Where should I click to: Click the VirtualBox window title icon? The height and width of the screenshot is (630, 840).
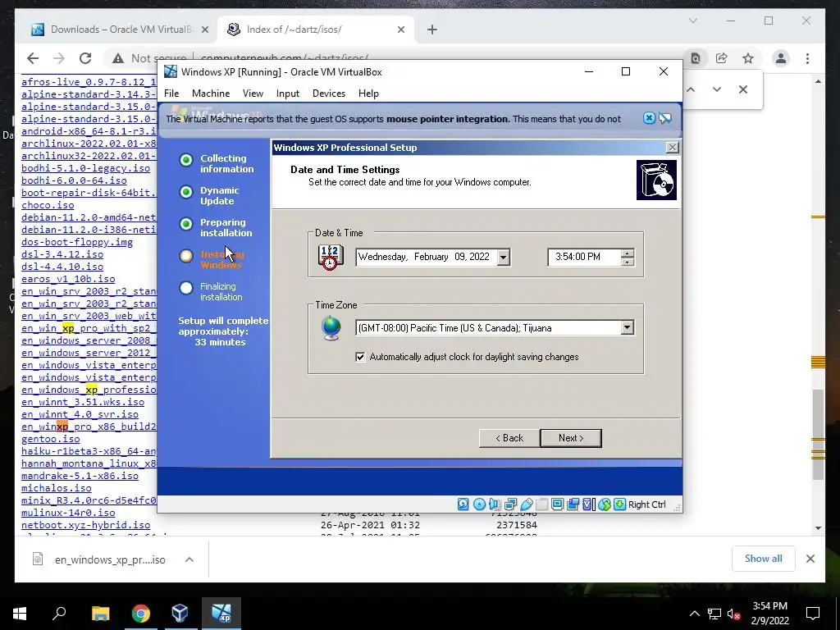[171, 72]
